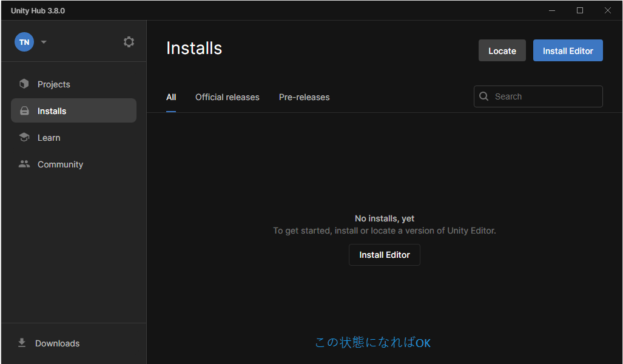Click the blue Install Editor button
Viewport: 623px width, 364px height.
coord(568,50)
